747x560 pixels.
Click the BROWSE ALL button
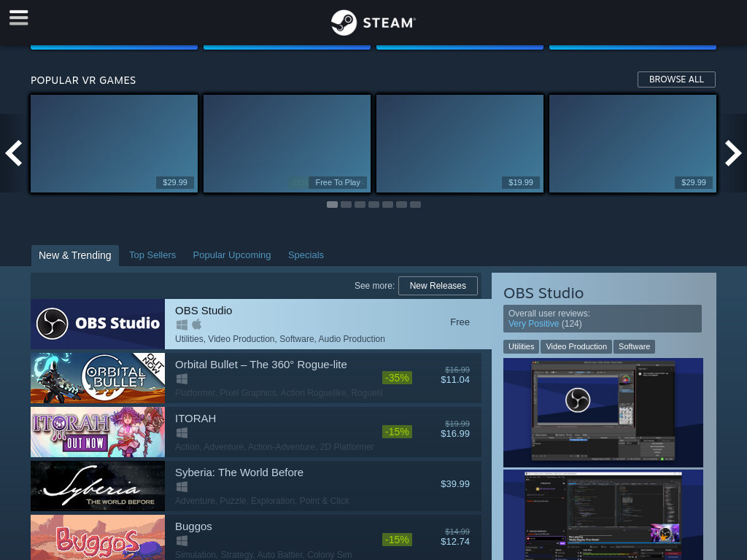[676, 79]
